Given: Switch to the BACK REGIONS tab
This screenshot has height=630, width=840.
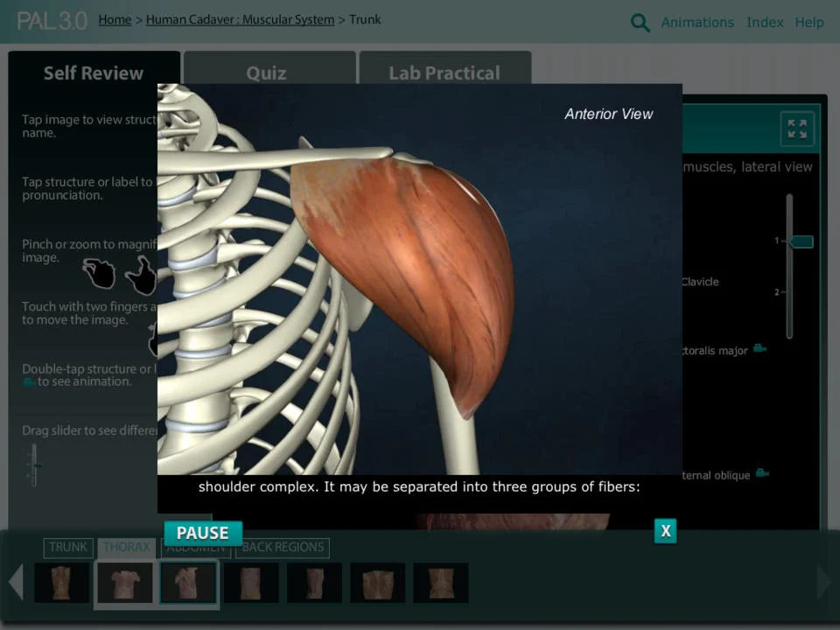Looking at the screenshot, I should click(283, 547).
